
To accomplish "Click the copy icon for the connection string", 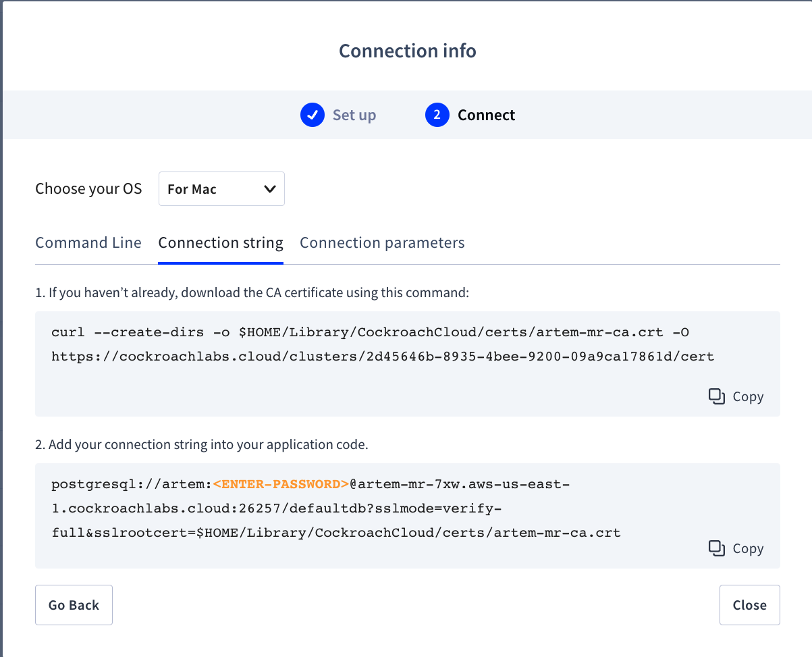I will (716, 548).
